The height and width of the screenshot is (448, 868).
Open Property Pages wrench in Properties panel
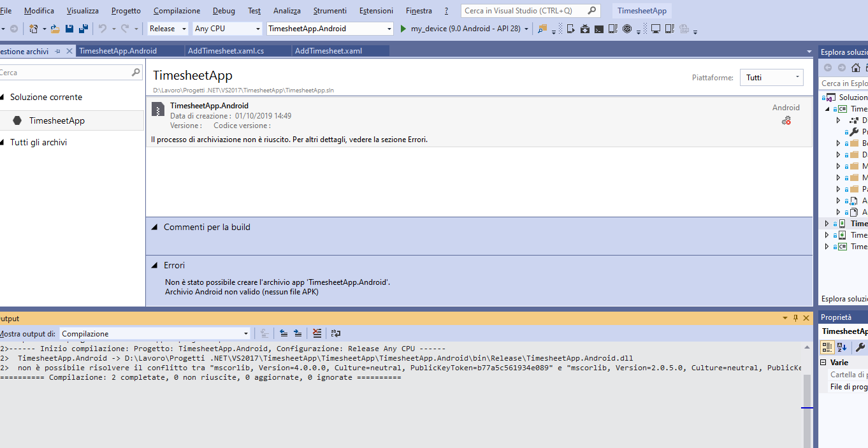860,347
